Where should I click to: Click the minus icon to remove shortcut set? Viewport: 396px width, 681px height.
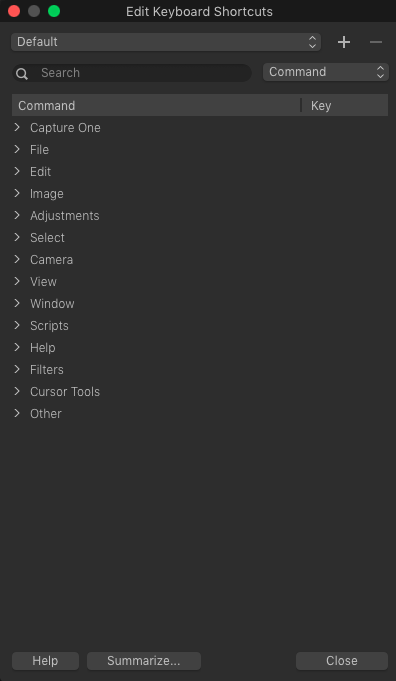point(376,42)
